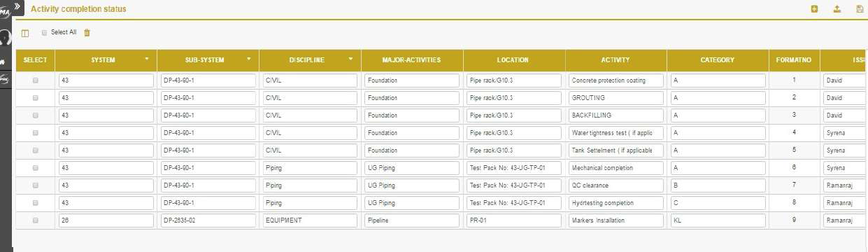This screenshot has height=252, width=868.
Task: Select the Markers installation row checkbox
Action: (35, 220)
